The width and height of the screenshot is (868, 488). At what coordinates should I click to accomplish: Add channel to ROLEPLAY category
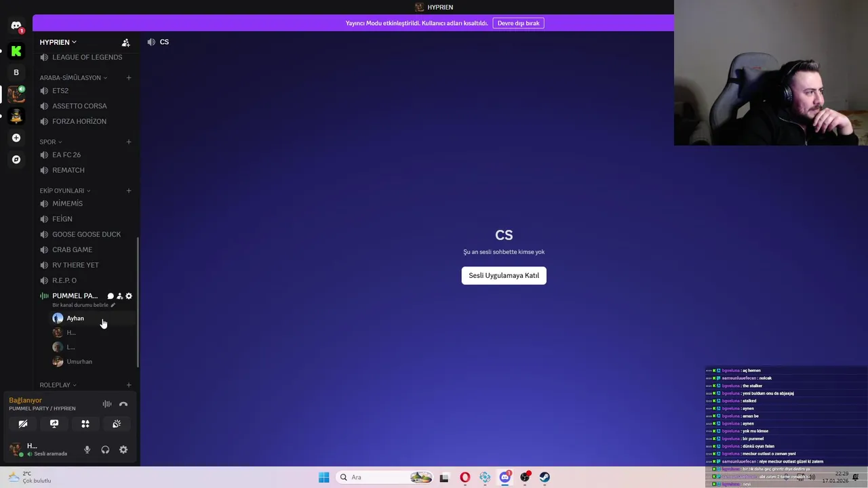click(x=129, y=385)
